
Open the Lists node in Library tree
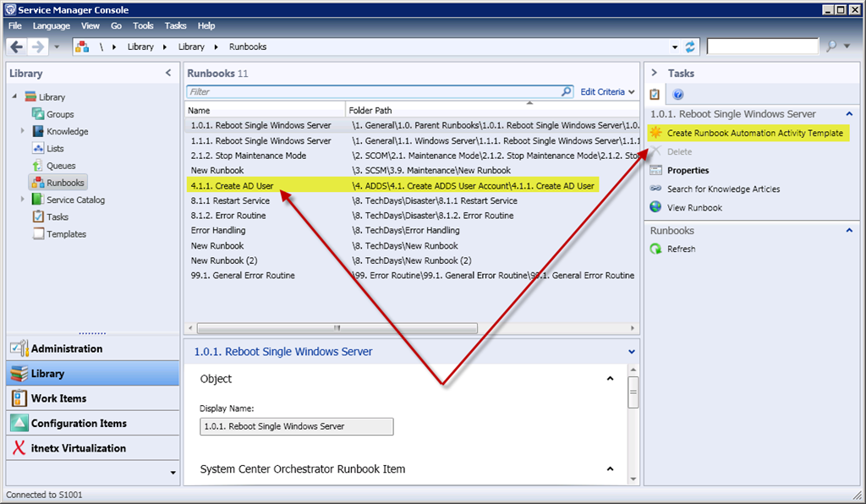pos(54,149)
